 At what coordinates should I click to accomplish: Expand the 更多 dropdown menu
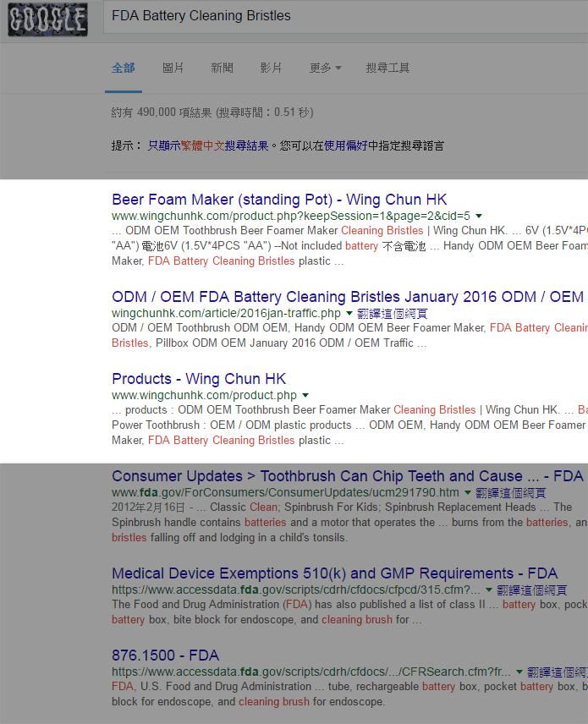[x=325, y=68]
